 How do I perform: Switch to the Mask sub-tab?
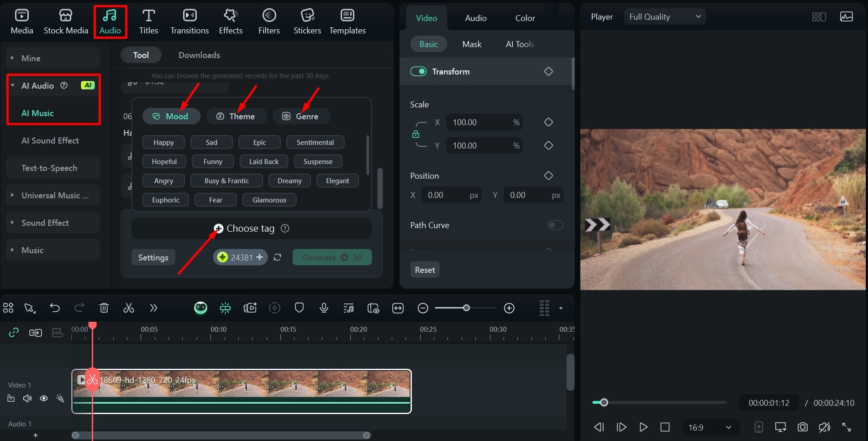pos(472,44)
